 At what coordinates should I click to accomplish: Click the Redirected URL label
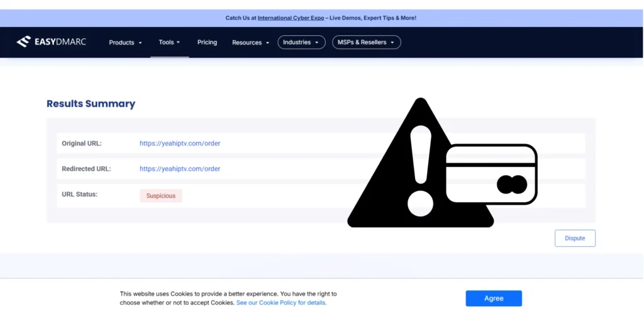pos(86,169)
